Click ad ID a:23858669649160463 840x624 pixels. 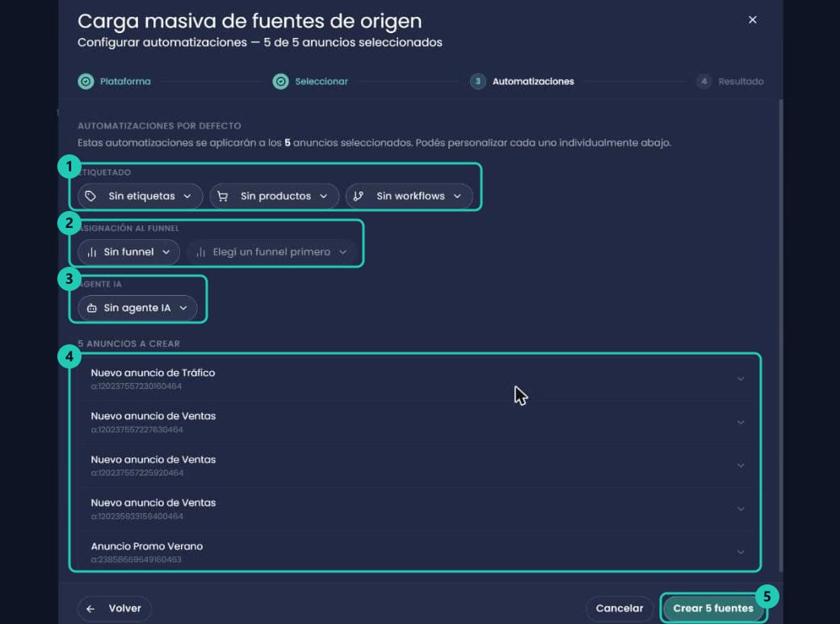coord(136,559)
